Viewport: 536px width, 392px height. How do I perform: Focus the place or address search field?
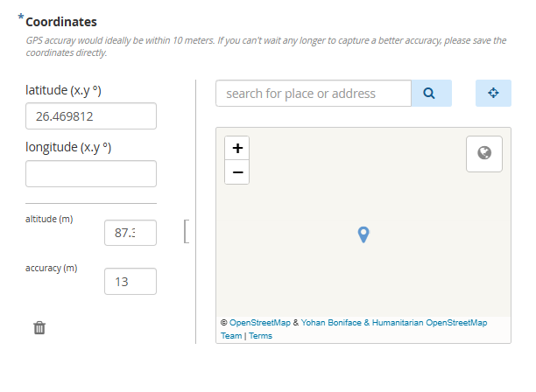tap(313, 94)
